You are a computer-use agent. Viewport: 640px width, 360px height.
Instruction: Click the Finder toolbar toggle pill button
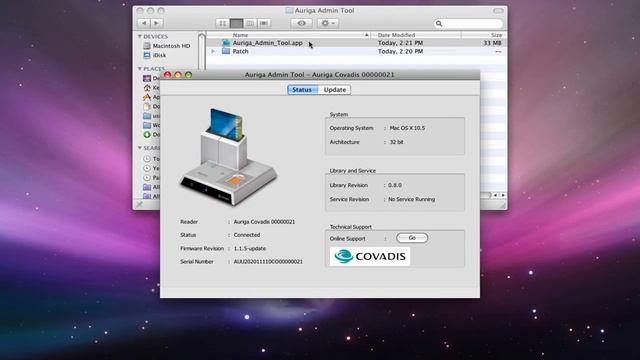coord(498,11)
